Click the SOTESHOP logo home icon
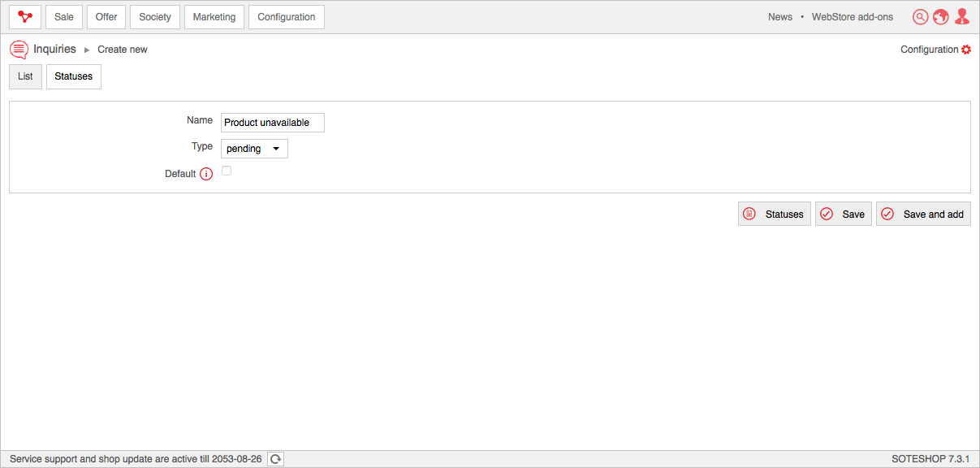The width and height of the screenshot is (980, 468). click(25, 17)
